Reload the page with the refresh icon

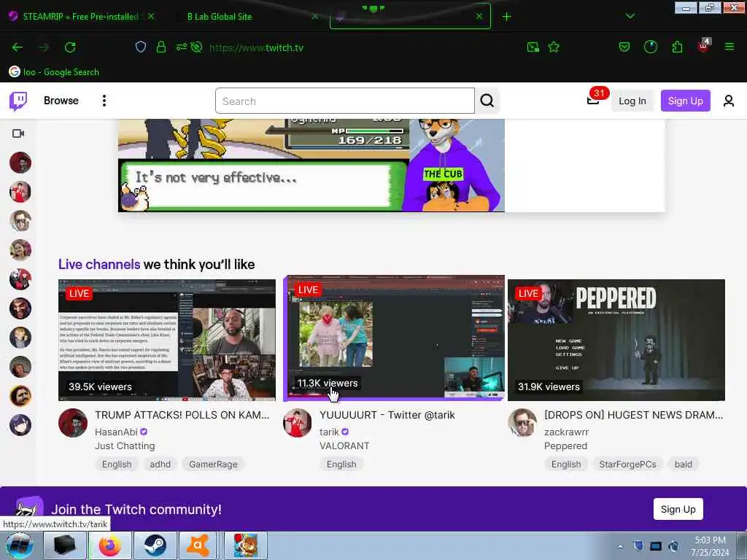[x=70, y=47]
